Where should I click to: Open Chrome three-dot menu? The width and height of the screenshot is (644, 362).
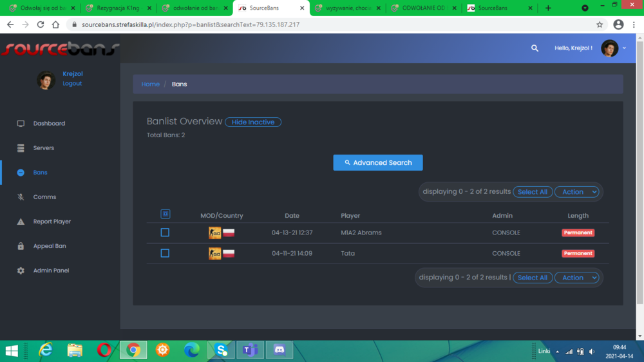[634, 24]
